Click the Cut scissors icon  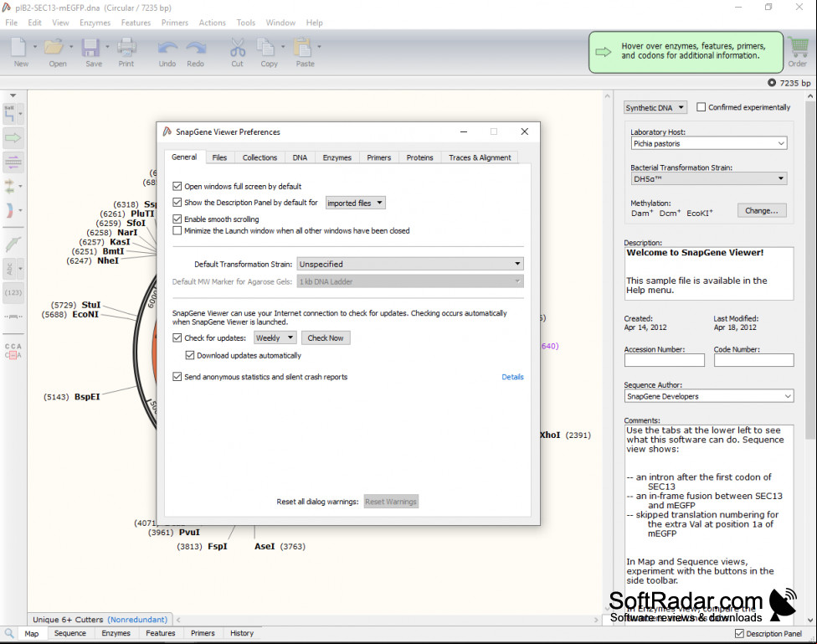pos(238,48)
